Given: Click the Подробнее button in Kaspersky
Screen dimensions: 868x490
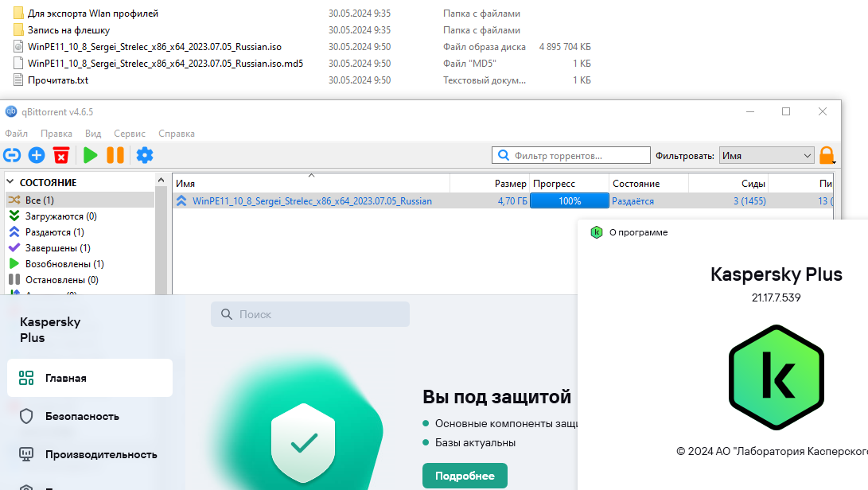Looking at the screenshot, I should tap(465, 476).
